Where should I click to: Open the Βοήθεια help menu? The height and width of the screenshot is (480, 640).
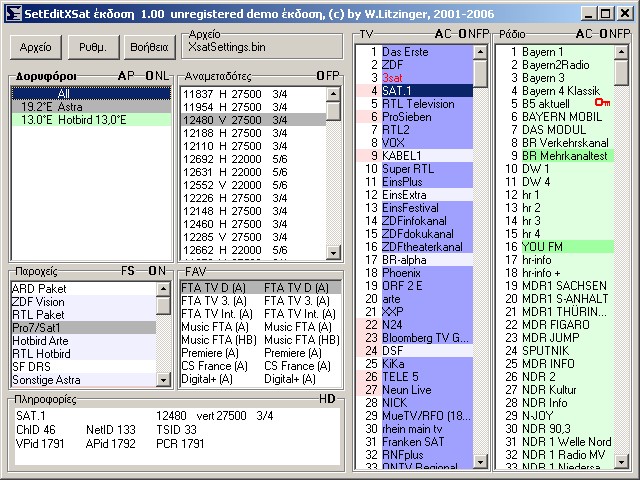coord(148,47)
